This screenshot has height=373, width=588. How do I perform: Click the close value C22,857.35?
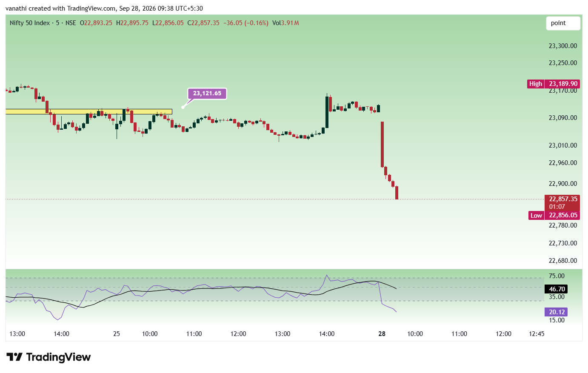(x=203, y=23)
